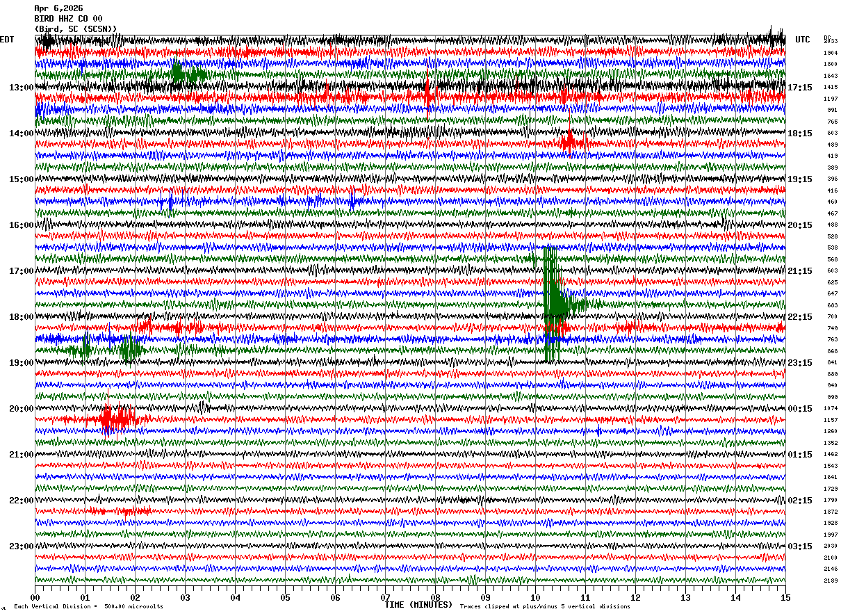Select the 17:00 EDT time label
The width and height of the screenshot is (841, 616).
coord(22,271)
